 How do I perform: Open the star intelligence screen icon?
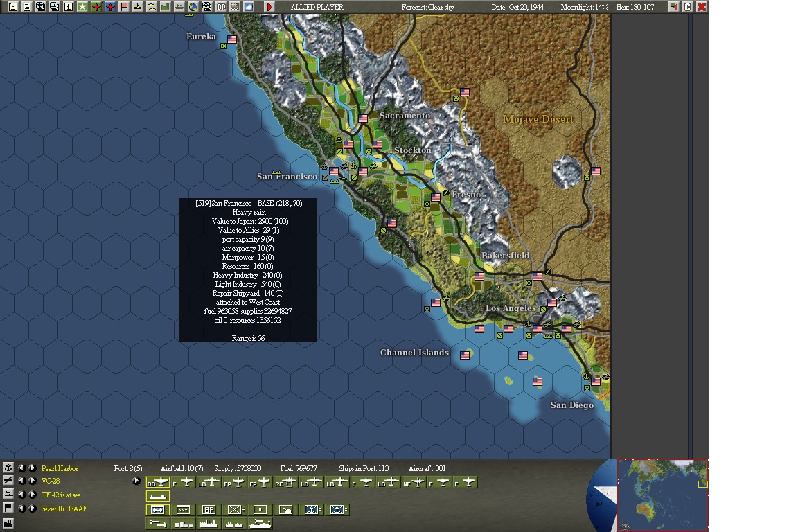coord(82,7)
